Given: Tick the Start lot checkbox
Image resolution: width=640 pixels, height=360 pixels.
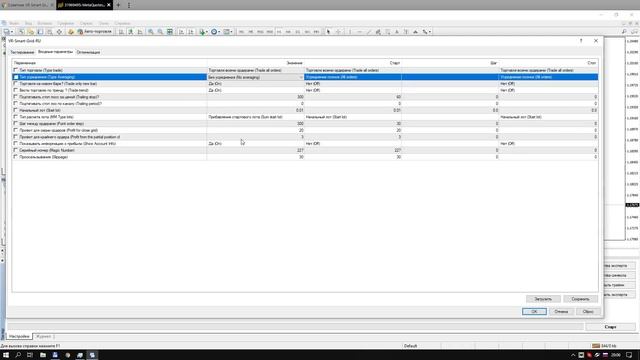Looking at the screenshot, I should click(16, 110).
